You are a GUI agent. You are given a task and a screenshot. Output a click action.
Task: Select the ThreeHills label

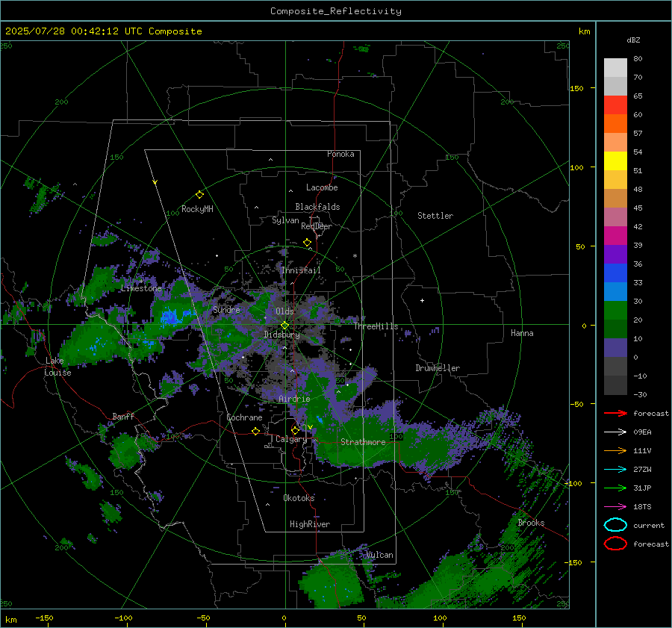click(x=376, y=326)
